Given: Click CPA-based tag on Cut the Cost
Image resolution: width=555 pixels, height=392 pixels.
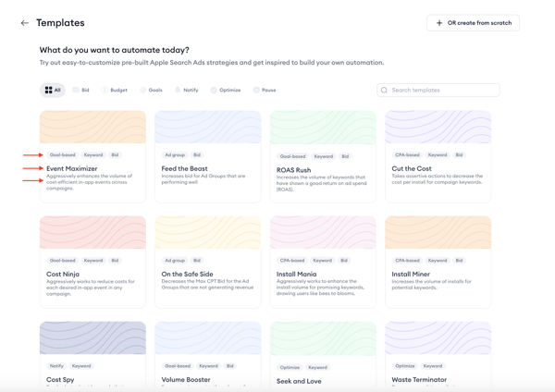Looking at the screenshot, I should coord(407,155).
